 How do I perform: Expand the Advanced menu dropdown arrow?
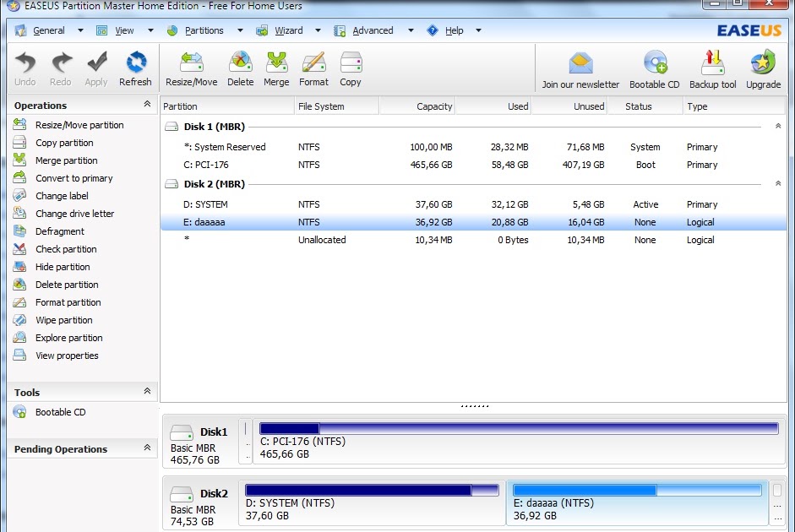click(x=411, y=31)
